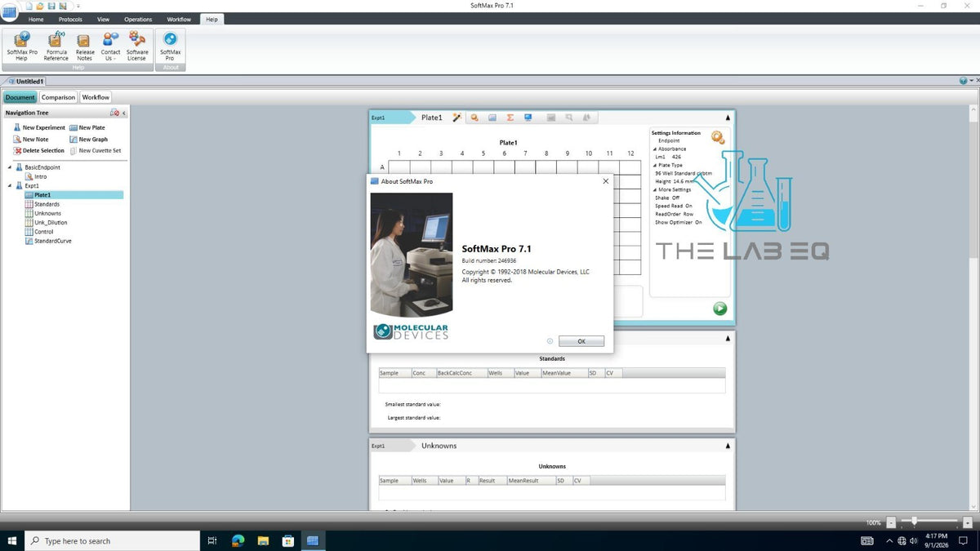This screenshot has width=980, height=551.
Task: Click OK in About SoftMax Pro dialog
Action: (x=581, y=341)
